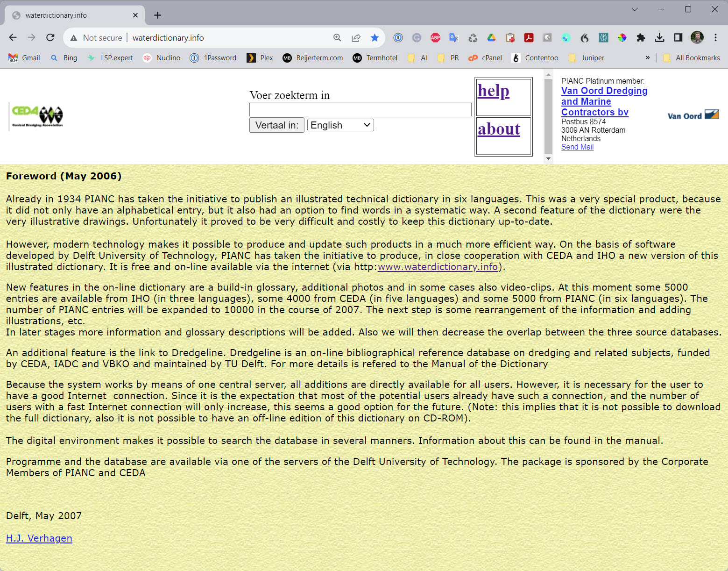Screen dimensions: 728x571
Task: Toggle the Chrome side panel
Action: [678, 38]
